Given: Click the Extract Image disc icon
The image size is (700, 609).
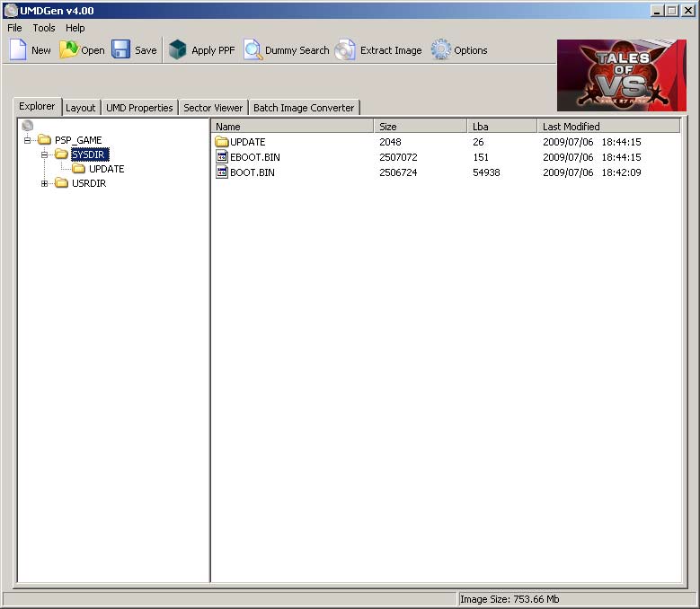Looking at the screenshot, I should (x=345, y=49).
